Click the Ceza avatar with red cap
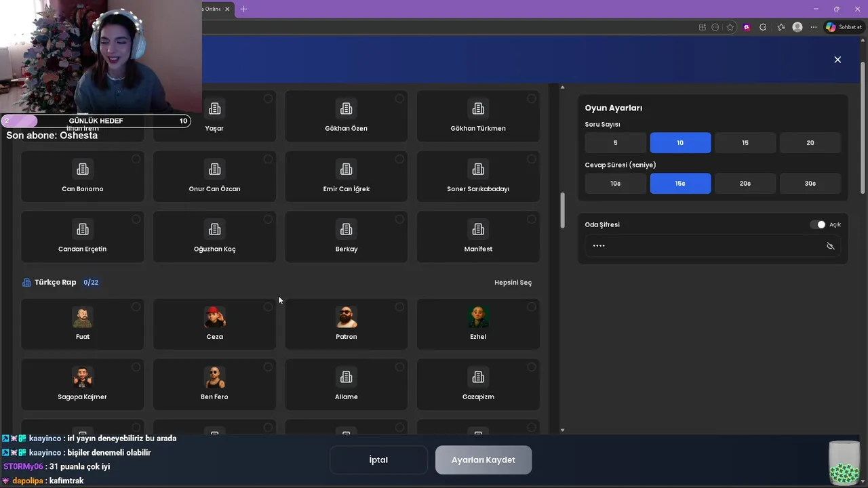This screenshot has height=488, width=868. tap(214, 317)
